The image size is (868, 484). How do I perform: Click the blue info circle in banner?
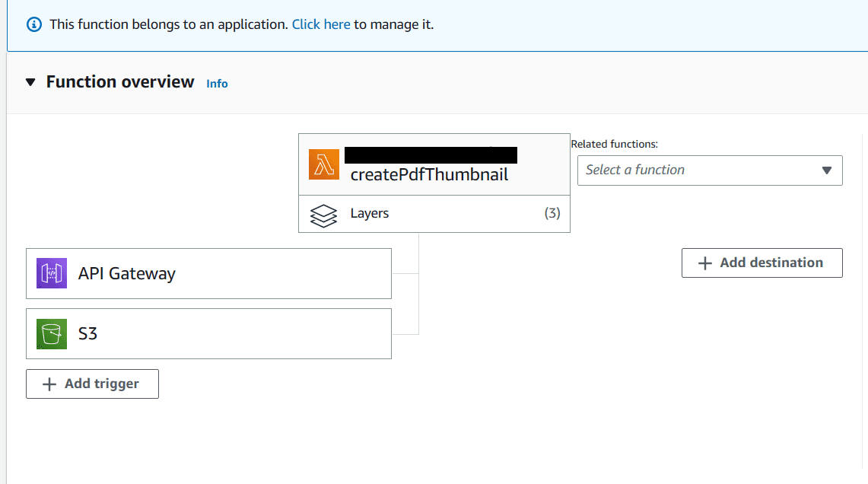coord(34,24)
